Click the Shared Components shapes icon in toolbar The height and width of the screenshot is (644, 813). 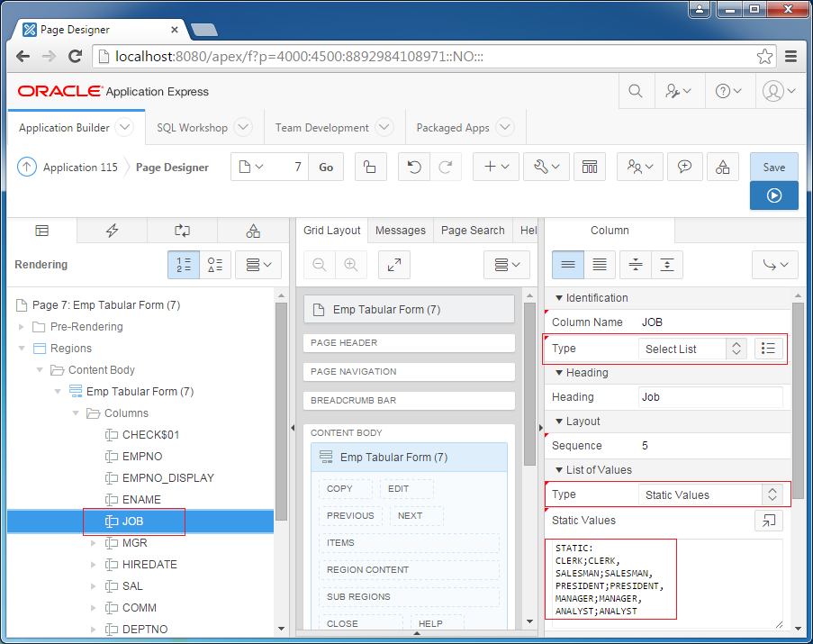(722, 167)
